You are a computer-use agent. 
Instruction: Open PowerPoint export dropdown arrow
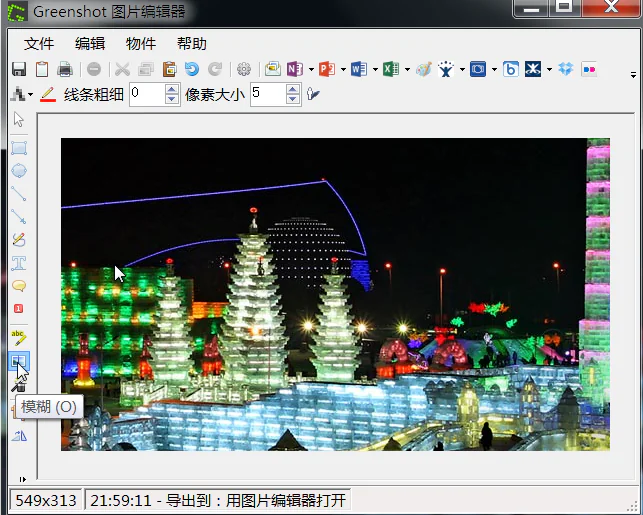(343, 69)
